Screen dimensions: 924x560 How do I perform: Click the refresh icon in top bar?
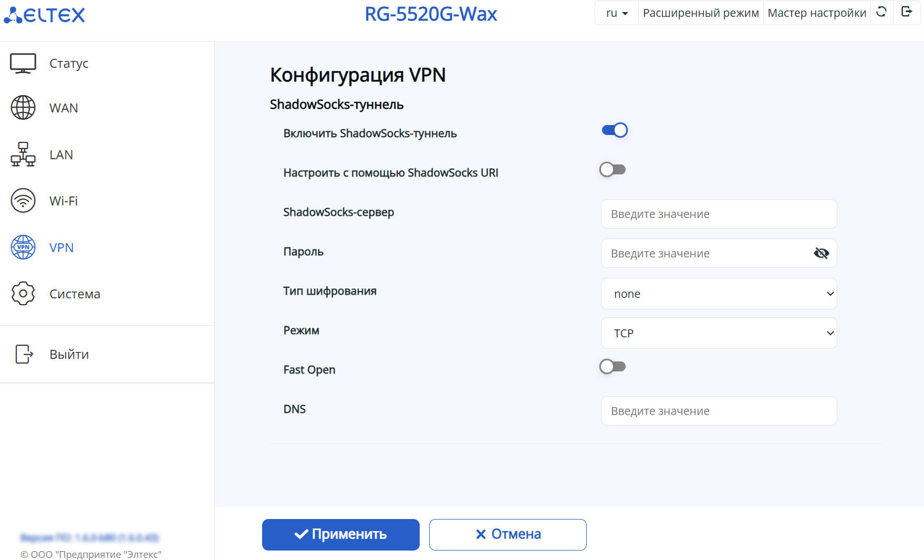coord(881,12)
